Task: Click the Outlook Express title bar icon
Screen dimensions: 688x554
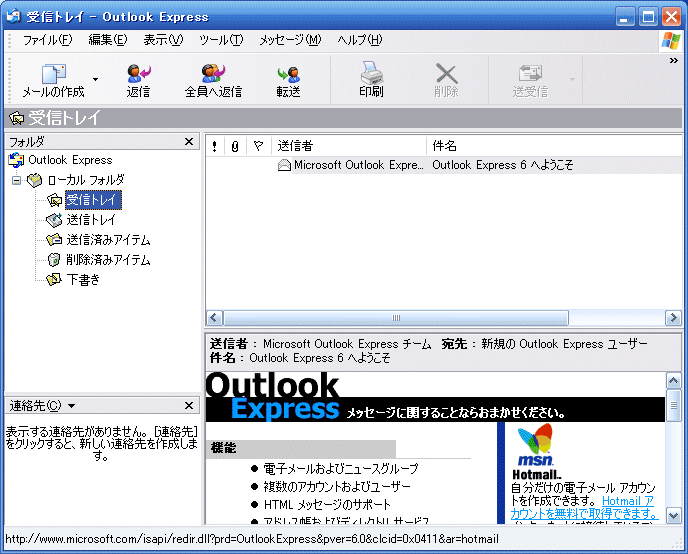Action: pos(14,16)
